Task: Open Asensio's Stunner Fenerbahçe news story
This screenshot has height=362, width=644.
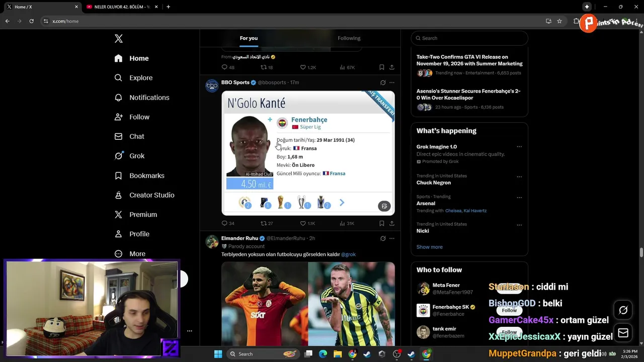Action: pos(469,99)
